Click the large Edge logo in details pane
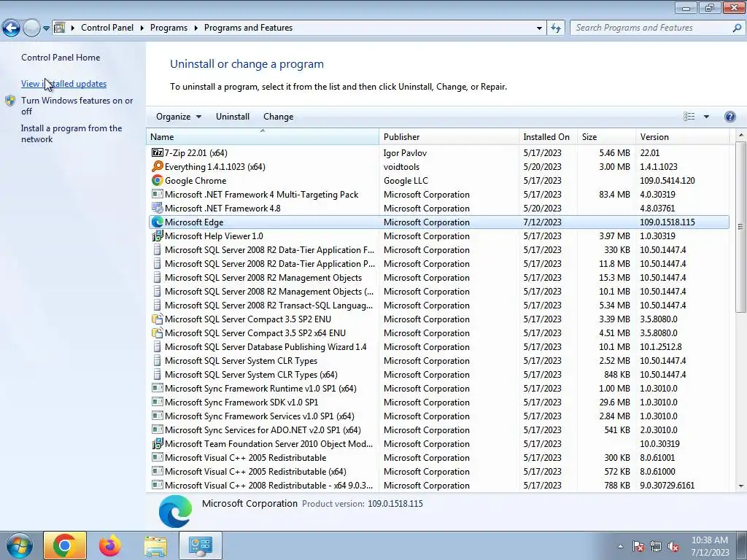Image resolution: width=747 pixels, height=560 pixels. tap(175, 511)
